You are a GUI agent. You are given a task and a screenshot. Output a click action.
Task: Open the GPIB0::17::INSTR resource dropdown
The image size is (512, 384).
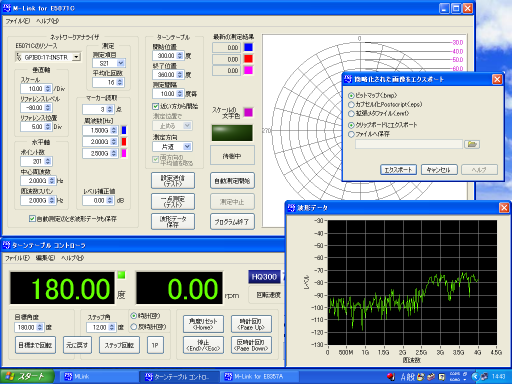(76, 57)
